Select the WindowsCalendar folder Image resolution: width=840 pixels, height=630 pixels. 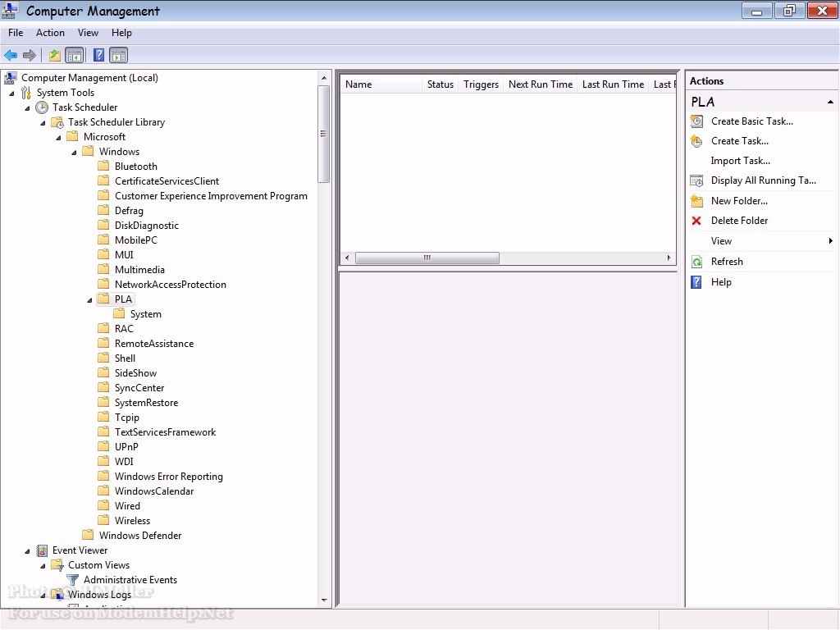(154, 491)
